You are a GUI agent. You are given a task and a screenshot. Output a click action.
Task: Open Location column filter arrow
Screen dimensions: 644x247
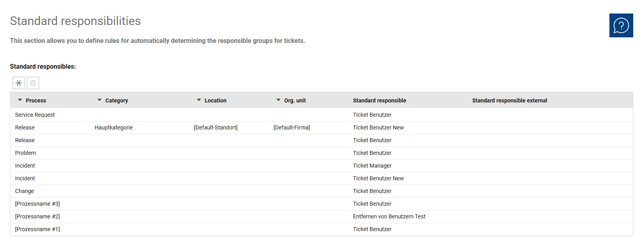(x=199, y=100)
